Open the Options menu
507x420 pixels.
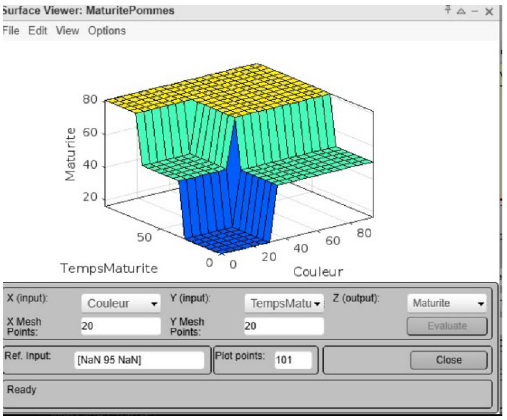pos(107,31)
